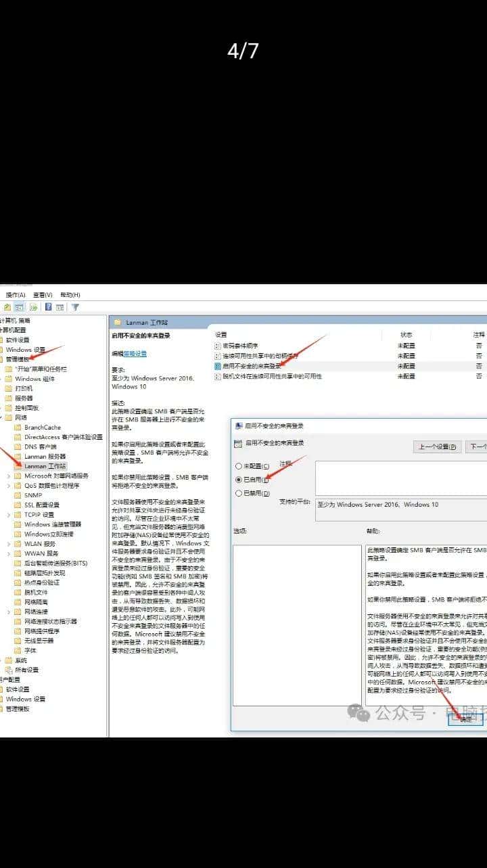The width and height of the screenshot is (487, 868).
Task: Click the 上一个设置(P) button
Action: click(x=438, y=447)
